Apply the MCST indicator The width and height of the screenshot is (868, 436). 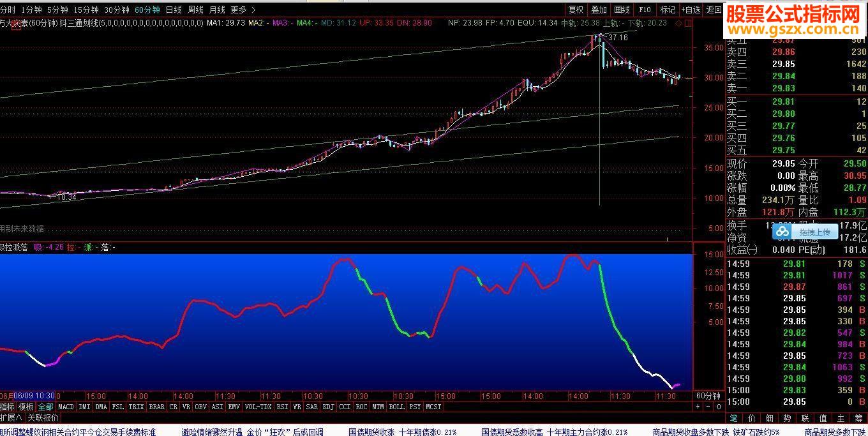(434, 407)
